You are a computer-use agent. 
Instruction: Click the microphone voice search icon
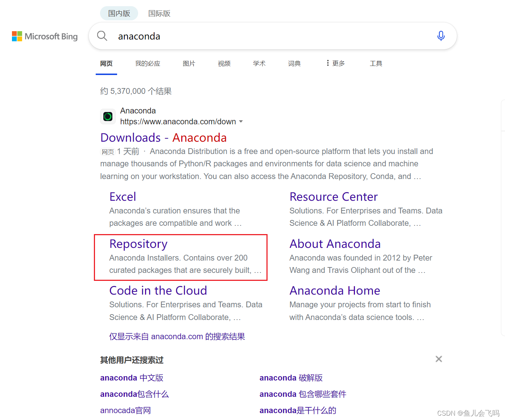click(x=440, y=36)
